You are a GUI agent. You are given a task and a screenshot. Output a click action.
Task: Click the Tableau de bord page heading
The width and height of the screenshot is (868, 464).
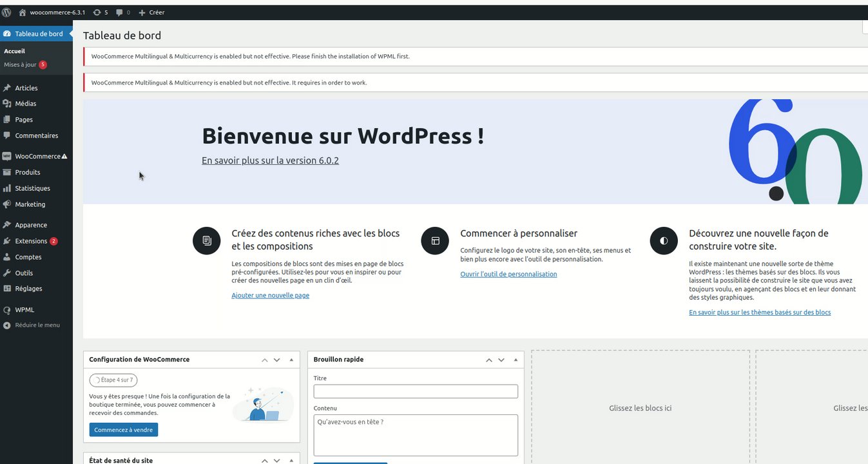point(122,35)
